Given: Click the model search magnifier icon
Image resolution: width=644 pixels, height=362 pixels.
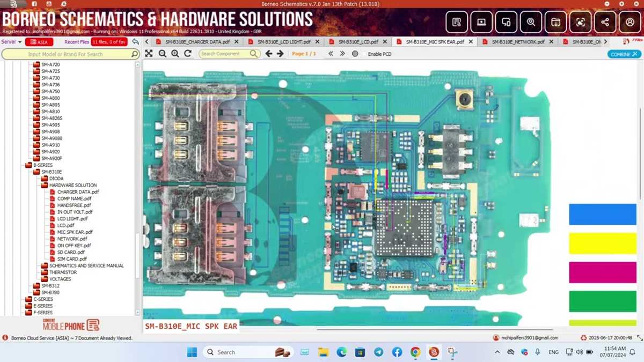Looking at the screenshot, I should click(x=134, y=54).
